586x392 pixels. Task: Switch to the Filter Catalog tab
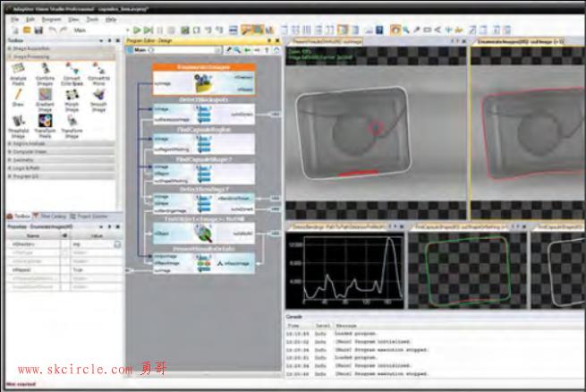pos(50,217)
